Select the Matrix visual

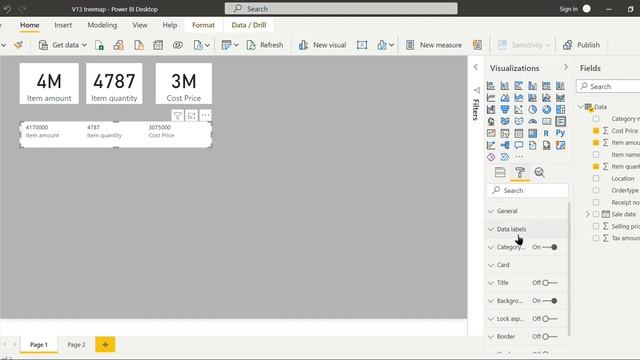tap(533, 133)
